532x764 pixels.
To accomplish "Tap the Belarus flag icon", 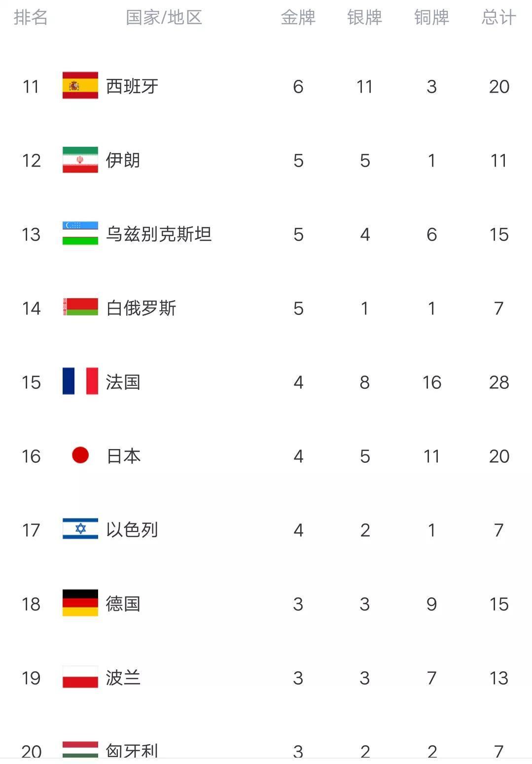I will [x=80, y=307].
